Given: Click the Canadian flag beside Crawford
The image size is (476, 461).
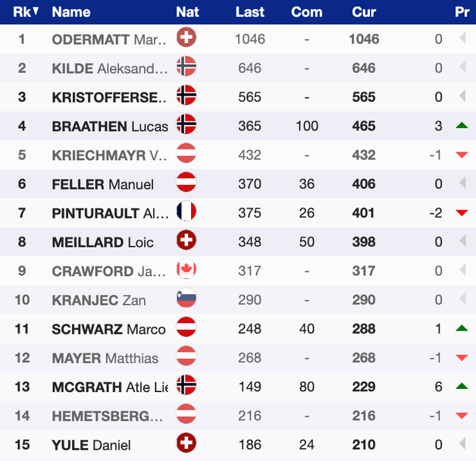Looking at the screenshot, I should [x=186, y=271].
